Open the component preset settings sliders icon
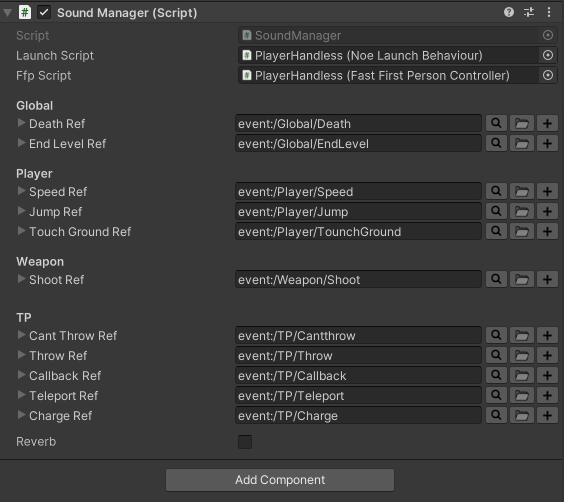Image resolution: width=564 pixels, height=502 pixels. (529, 12)
